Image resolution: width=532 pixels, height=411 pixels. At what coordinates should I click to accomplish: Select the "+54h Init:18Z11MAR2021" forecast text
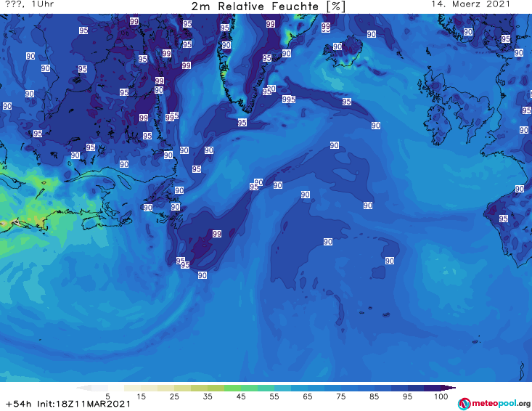click(x=67, y=404)
